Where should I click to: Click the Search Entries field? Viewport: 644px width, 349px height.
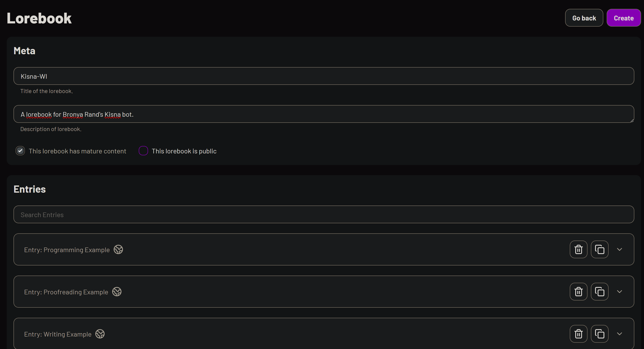323,215
